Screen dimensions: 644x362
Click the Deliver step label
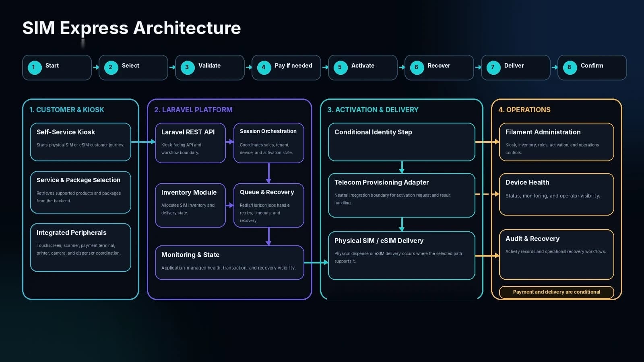514,66
